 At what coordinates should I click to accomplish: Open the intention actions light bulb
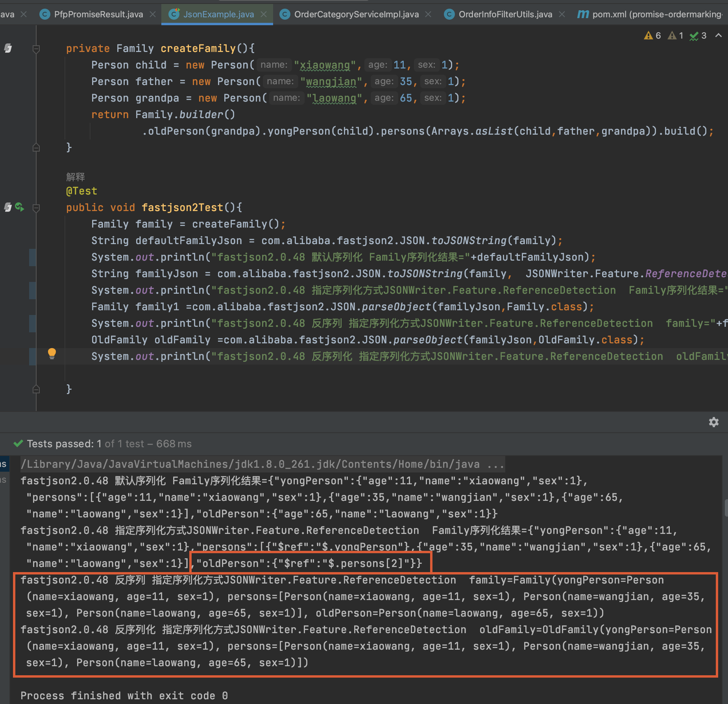pyautogui.click(x=52, y=354)
